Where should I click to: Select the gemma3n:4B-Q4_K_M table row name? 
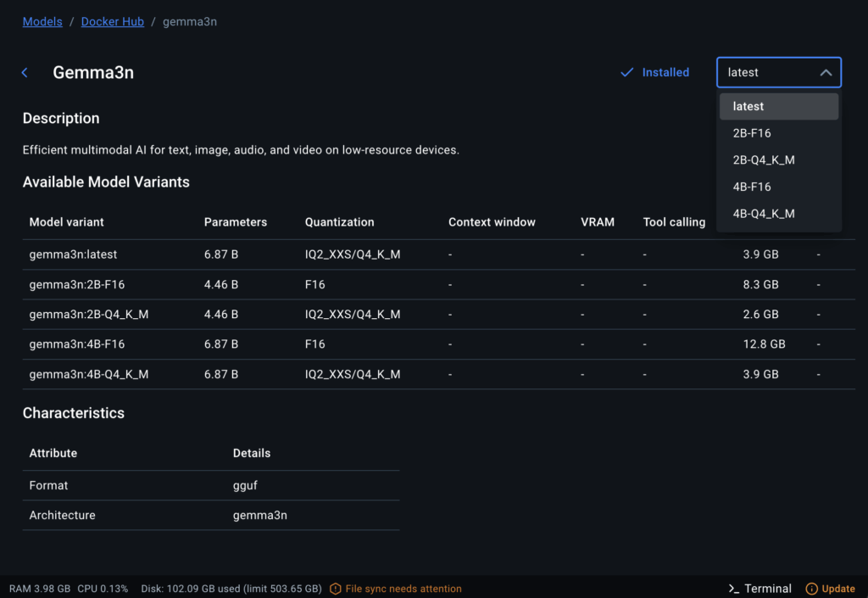pyautogui.click(x=88, y=374)
